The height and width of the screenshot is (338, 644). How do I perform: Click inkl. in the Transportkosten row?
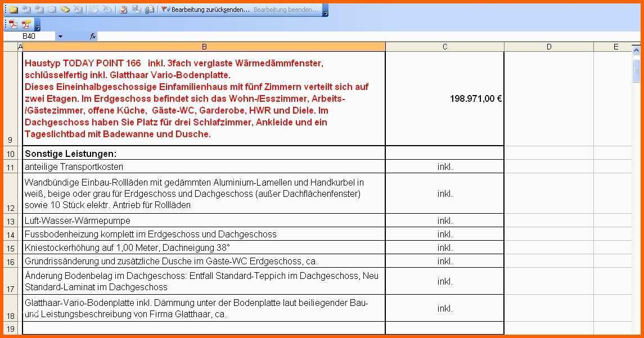(445, 166)
